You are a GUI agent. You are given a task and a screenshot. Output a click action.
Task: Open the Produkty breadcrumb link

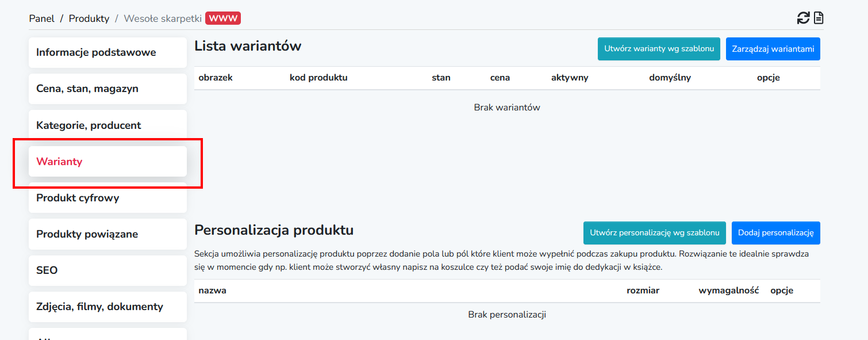[89, 18]
